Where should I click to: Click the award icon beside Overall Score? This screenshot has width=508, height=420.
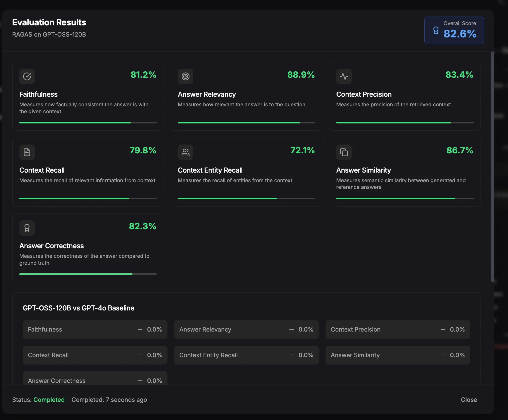click(x=436, y=30)
